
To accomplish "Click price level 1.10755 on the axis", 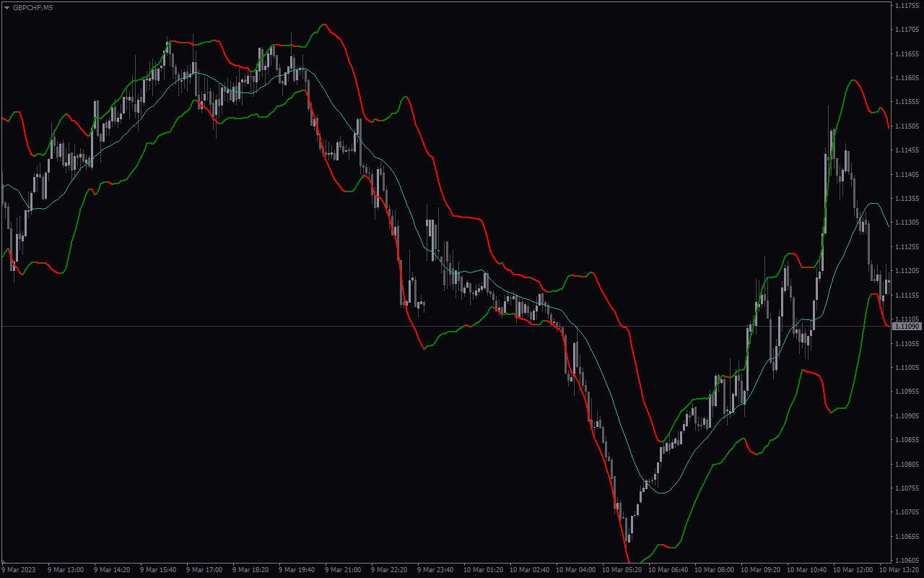I will pyautogui.click(x=907, y=488).
